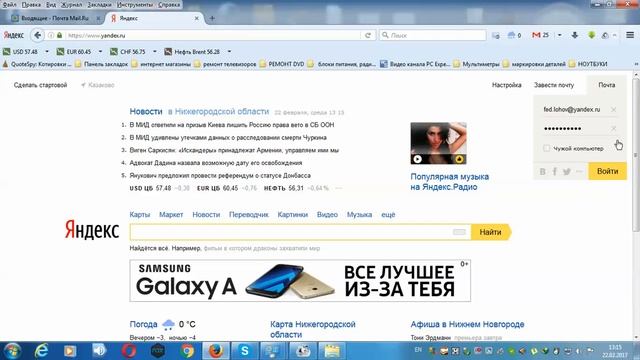This screenshot has width=640, height=360.
Task: Sign in via the Twitter icon
Action: pyautogui.click(x=567, y=171)
